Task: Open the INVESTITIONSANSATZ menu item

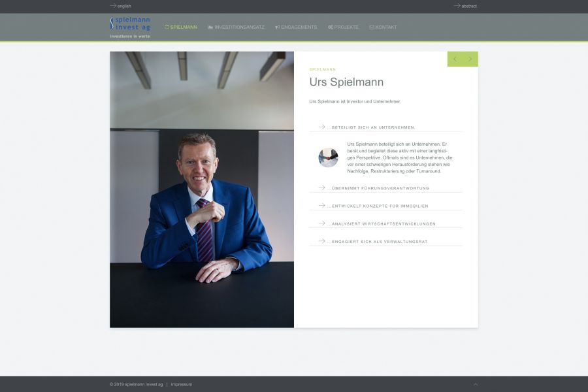Action: (x=239, y=27)
